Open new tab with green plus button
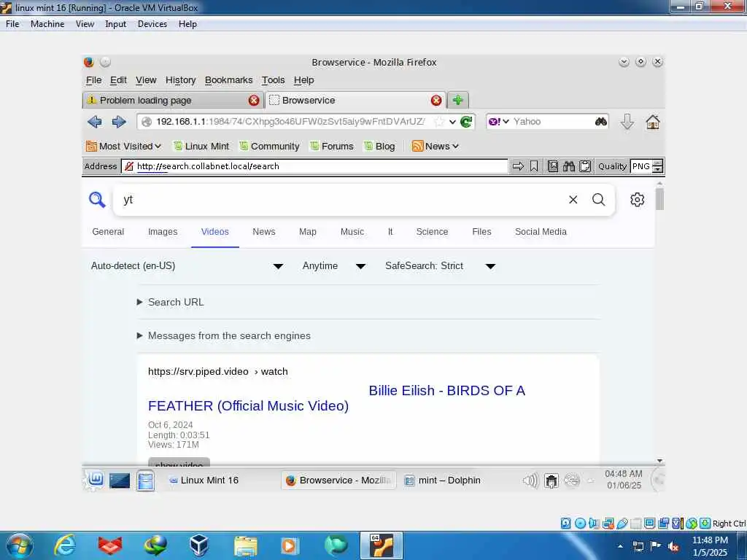The width and height of the screenshot is (747, 560). [x=458, y=100]
